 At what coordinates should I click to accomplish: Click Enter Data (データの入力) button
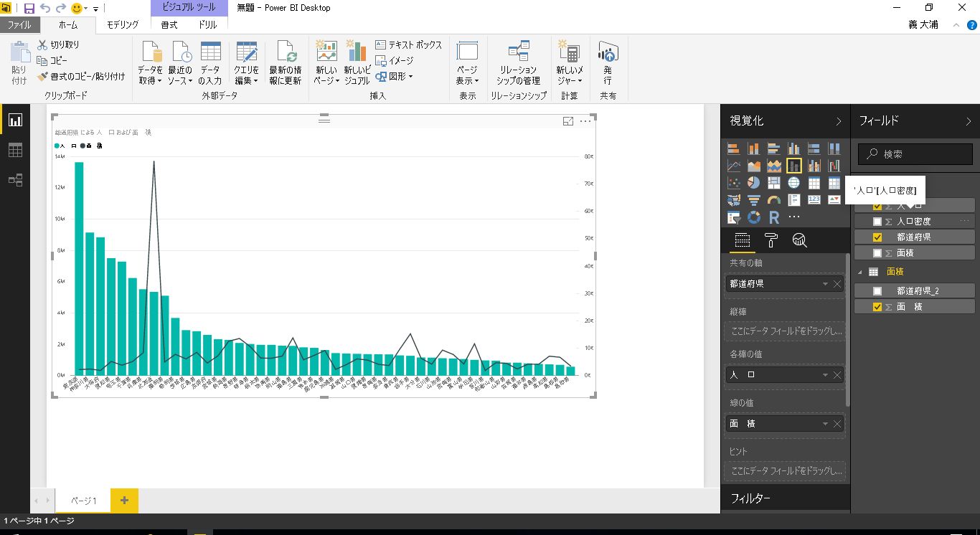click(x=210, y=62)
